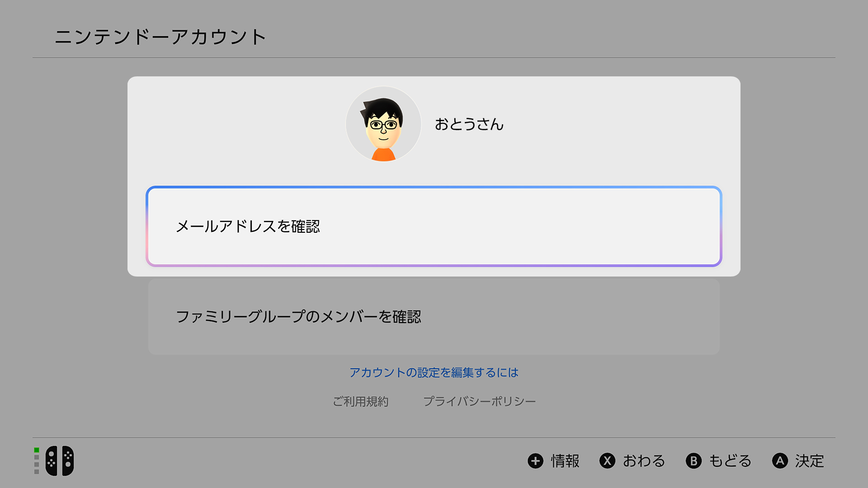Click the left Joy-Con icon
The height and width of the screenshot is (488, 868).
(52, 461)
